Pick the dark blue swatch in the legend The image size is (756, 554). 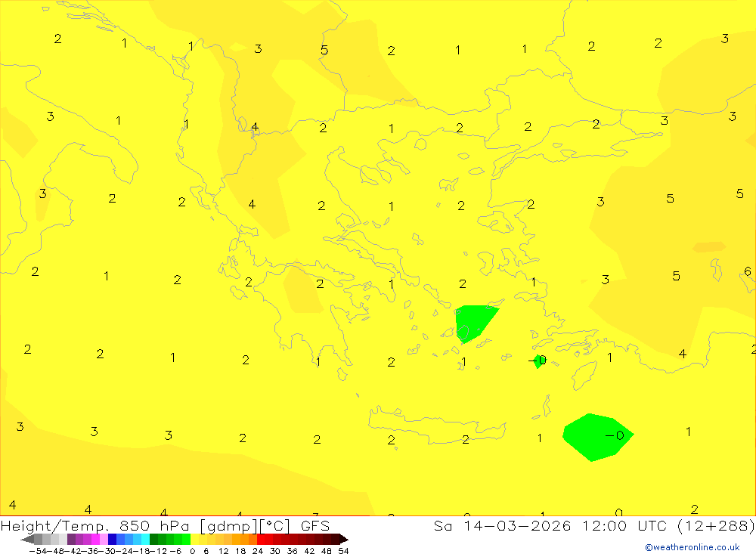[x=112, y=540]
